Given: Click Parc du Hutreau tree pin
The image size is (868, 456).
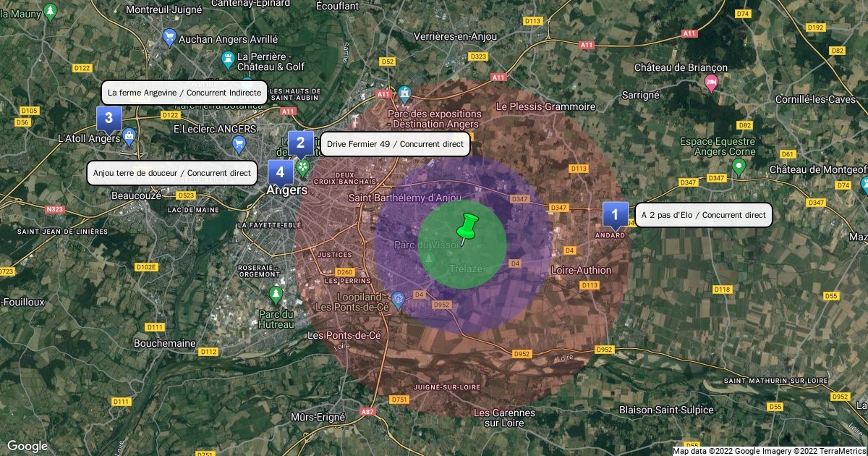Looking at the screenshot, I should pyautogui.click(x=276, y=295).
